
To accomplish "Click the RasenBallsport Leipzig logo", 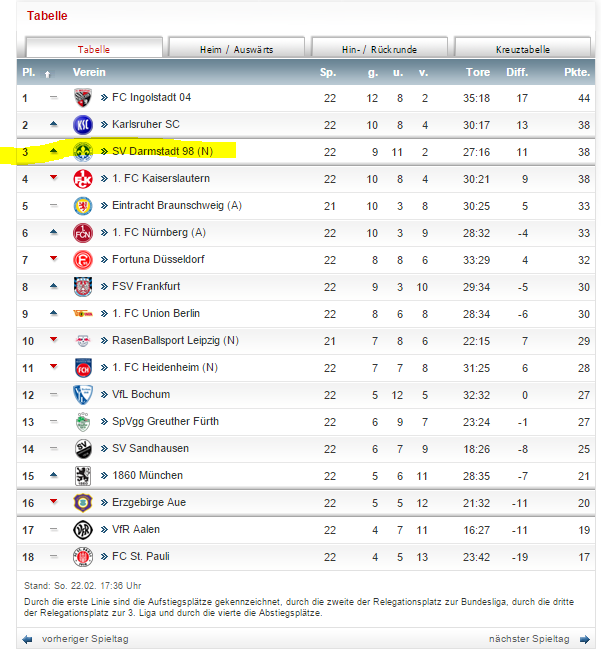I will click(83, 341).
